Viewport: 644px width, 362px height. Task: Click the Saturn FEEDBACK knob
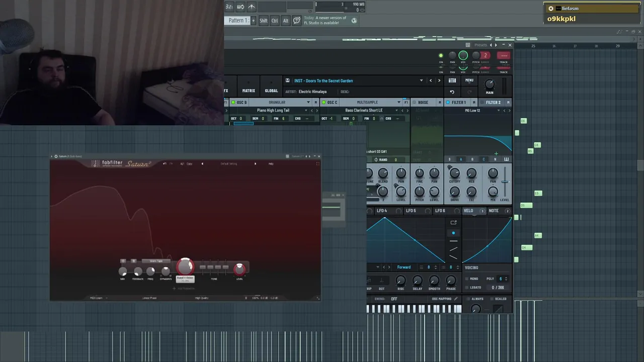[138, 271]
